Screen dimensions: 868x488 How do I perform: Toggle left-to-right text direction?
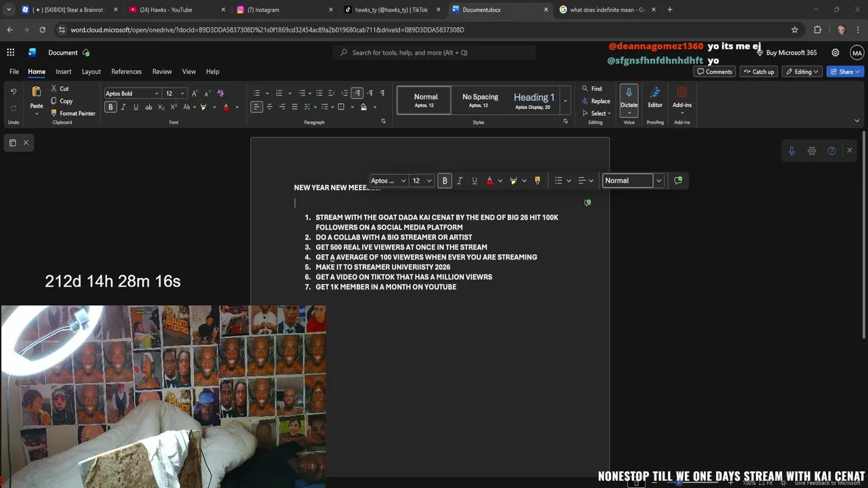(357, 94)
